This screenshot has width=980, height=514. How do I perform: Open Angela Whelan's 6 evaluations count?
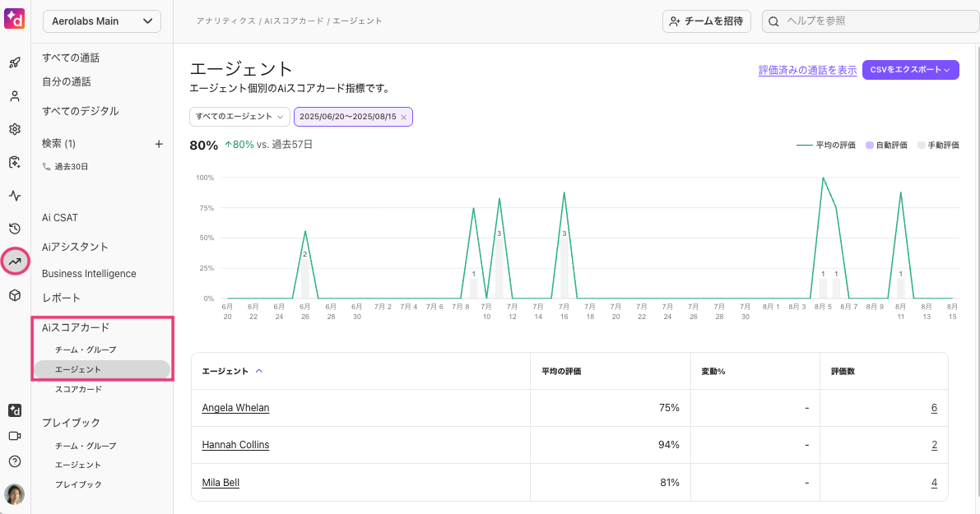934,408
